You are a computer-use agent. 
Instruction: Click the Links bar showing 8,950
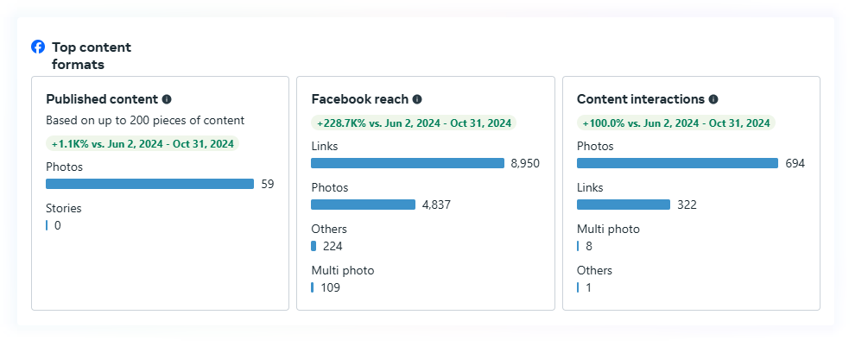click(x=407, y=163)
